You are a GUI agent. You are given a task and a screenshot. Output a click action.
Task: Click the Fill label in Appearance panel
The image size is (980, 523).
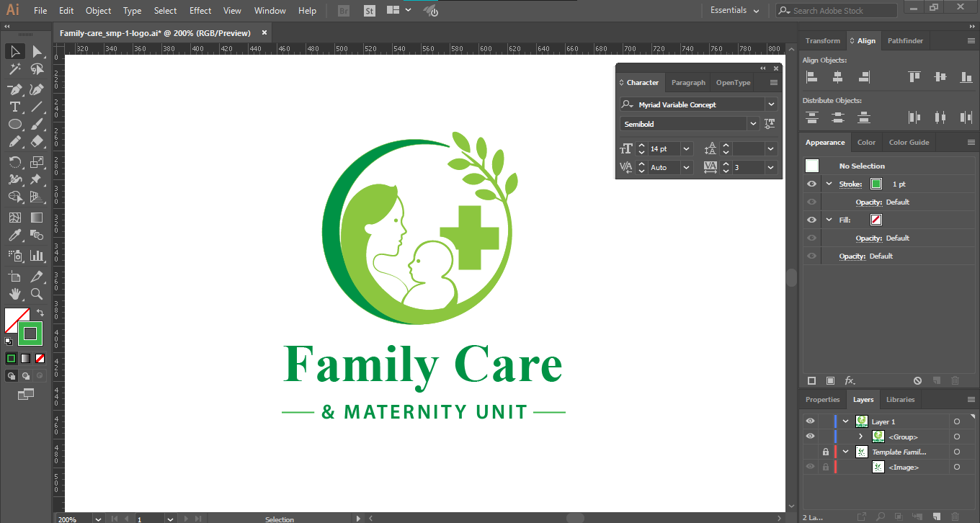tap(845, 220)
